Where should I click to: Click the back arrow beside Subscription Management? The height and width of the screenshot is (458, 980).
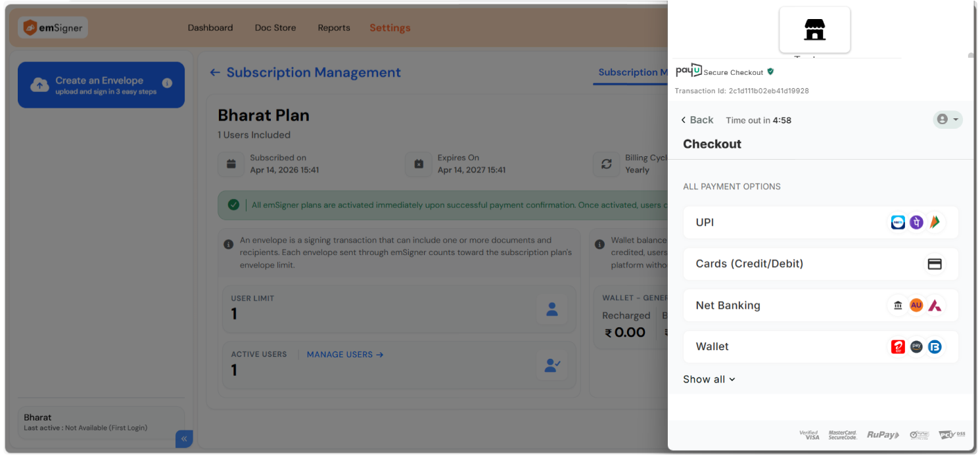(215, 73)
